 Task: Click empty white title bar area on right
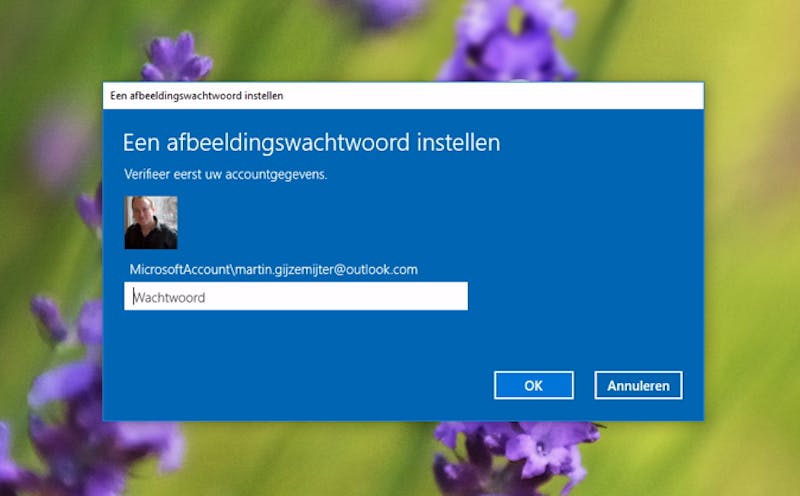[x=550, y=96]
